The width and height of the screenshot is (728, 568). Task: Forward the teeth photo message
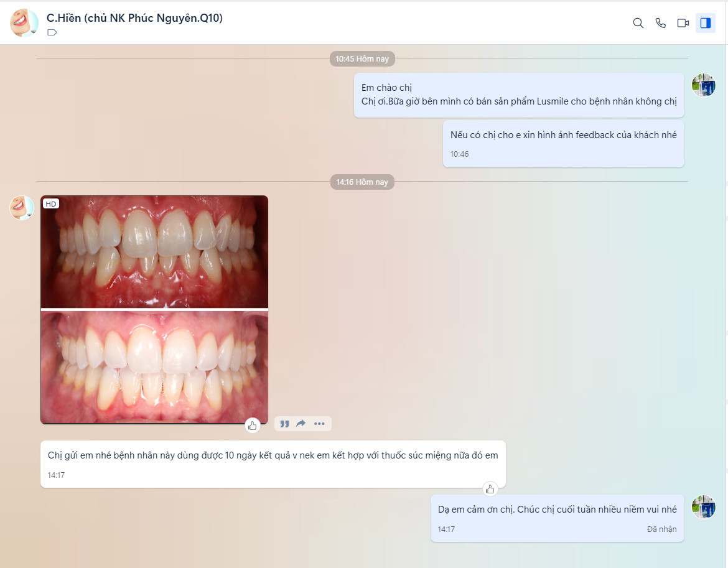(301, 424)
